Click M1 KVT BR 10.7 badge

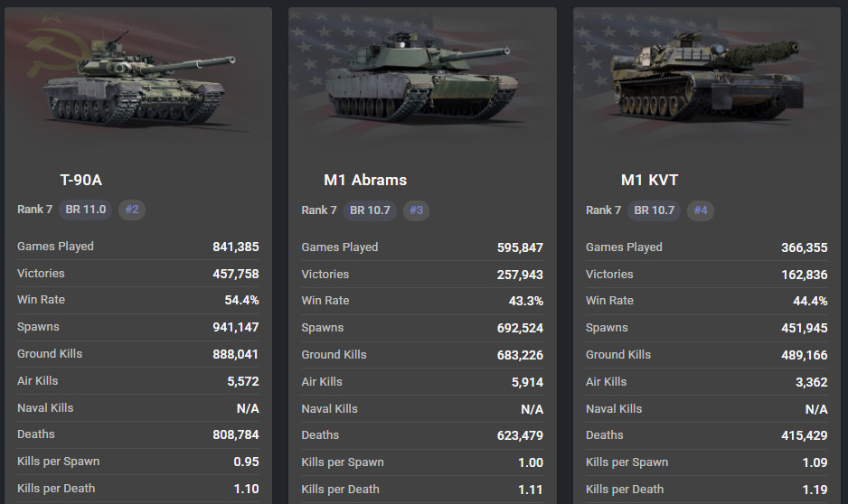(x=655, y=210)
